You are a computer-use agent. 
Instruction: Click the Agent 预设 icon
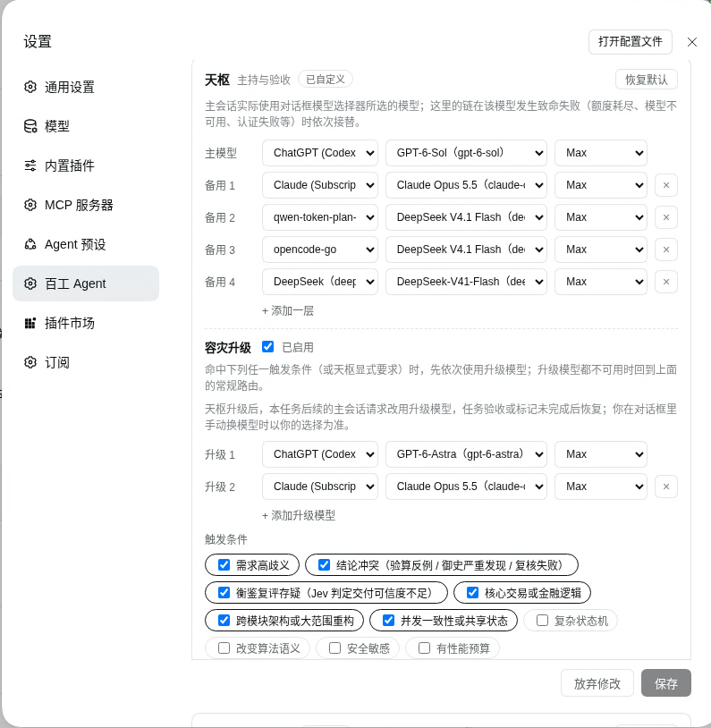[x=30, y=244]
